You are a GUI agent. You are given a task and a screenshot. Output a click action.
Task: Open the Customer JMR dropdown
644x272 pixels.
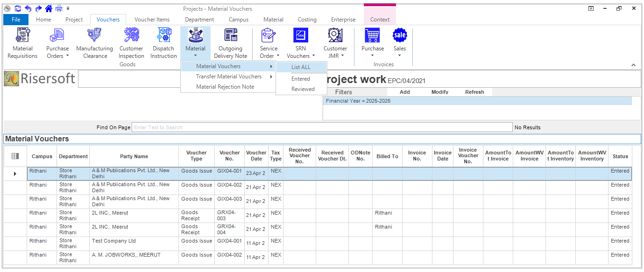pyautogui.click(x=335, y=52)
